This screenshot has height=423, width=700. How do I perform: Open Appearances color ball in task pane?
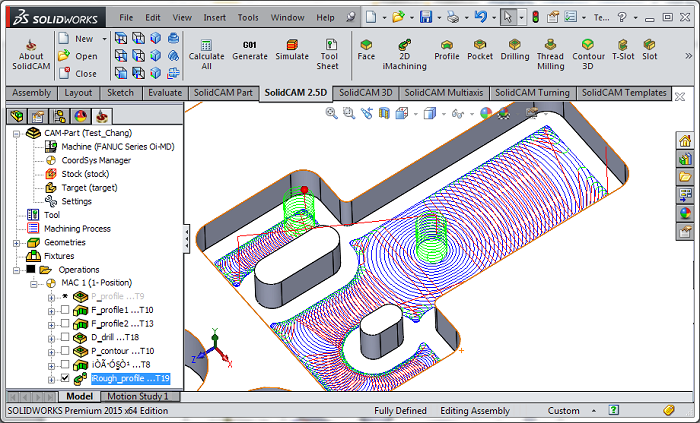[x=685, y=213]
